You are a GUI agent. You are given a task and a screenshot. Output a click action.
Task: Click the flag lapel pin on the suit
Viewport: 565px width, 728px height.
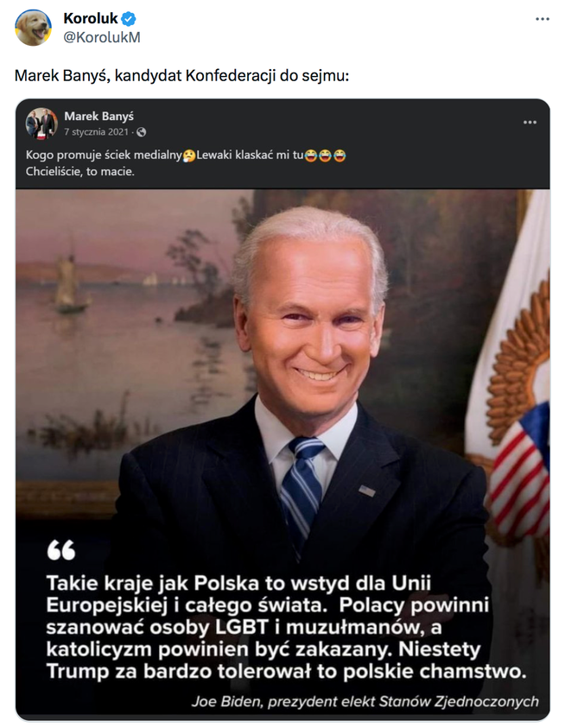(367, 491)
